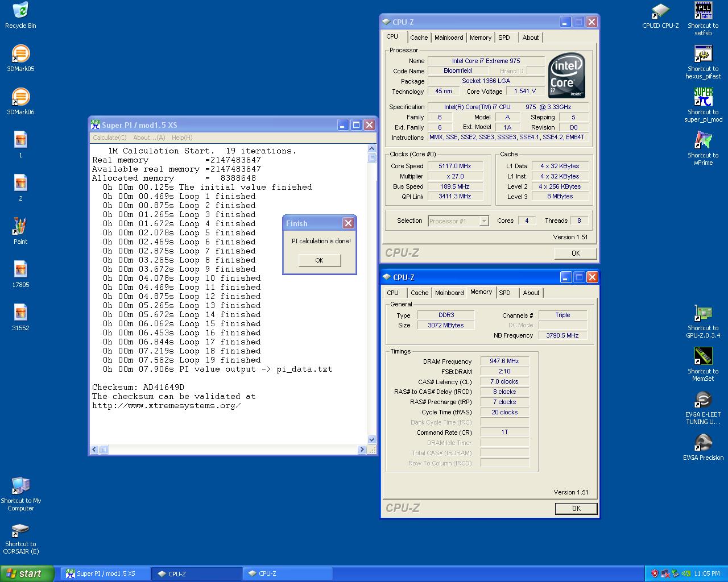Open the Windows start menu
This screenshot has height=582, width=728.
coord(27,573)
